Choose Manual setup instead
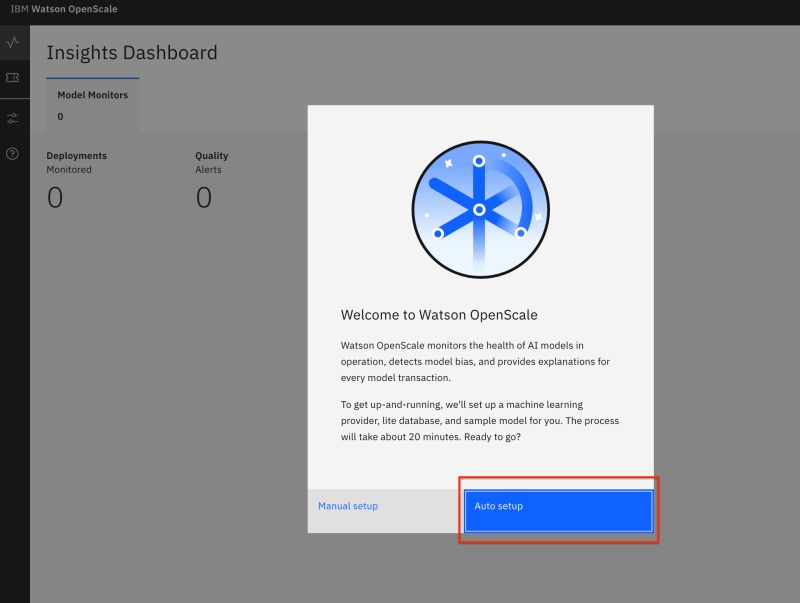 pos(347,506)
